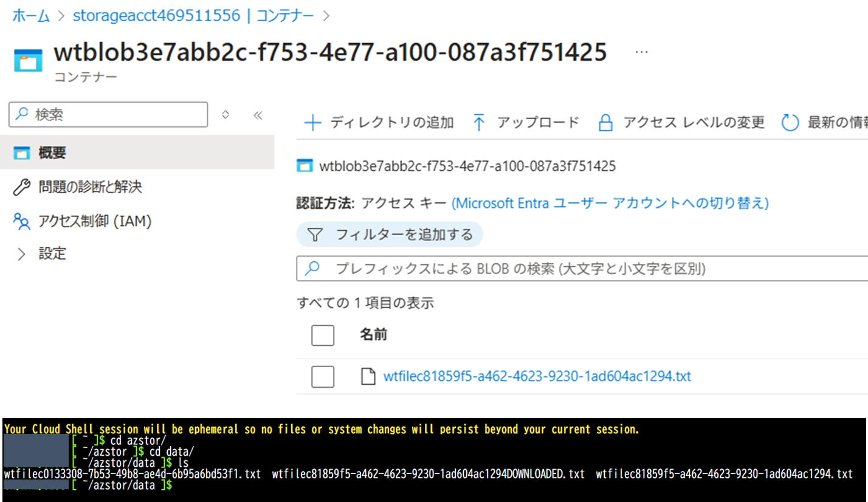Click 認証方法: アクセス キー text
The image size is (868, 502).
(x=372, y=203)
